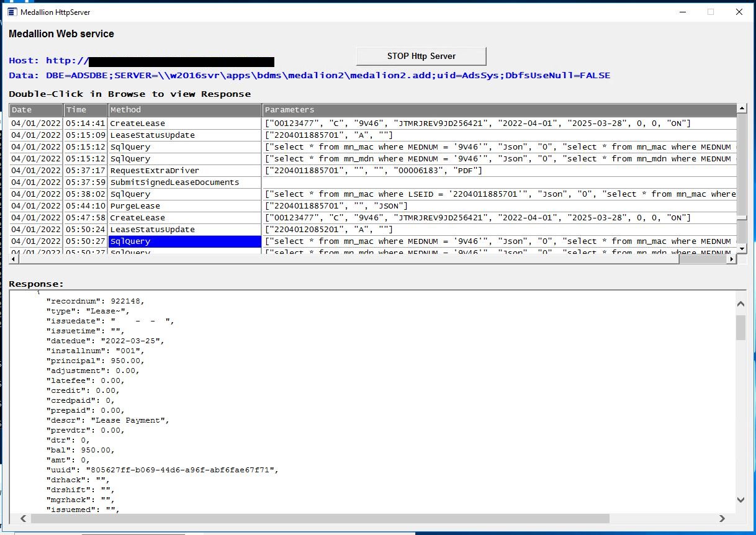Screen dimensions: 756x535
Task: Click the "bal": 950.00 response line
Action: 81,450
